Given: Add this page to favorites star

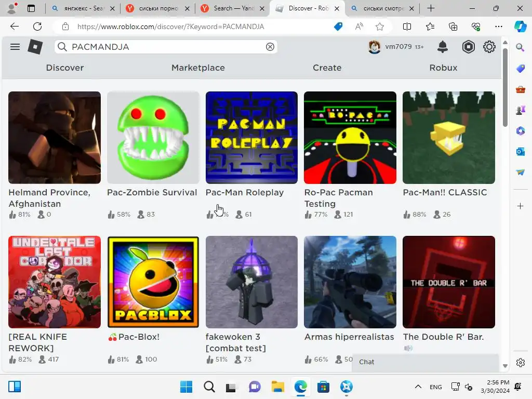Looking at the screenshot, I should click(x=380, y=26).
